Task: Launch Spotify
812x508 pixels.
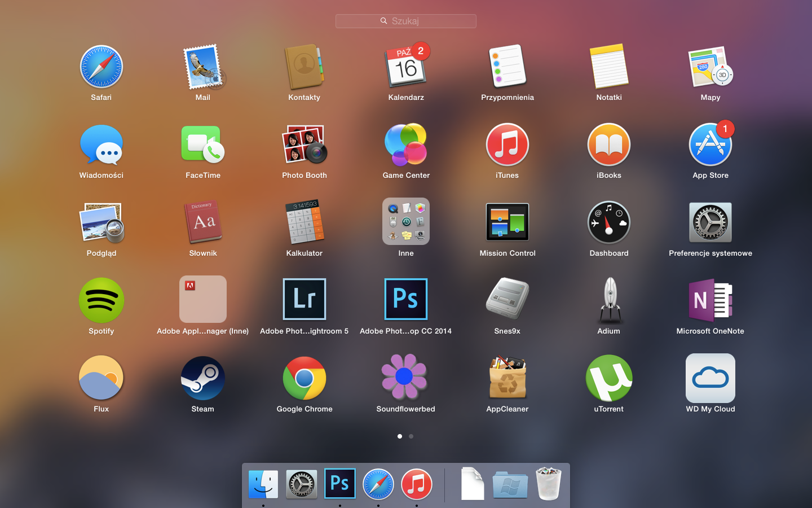Action: point(101,300)
